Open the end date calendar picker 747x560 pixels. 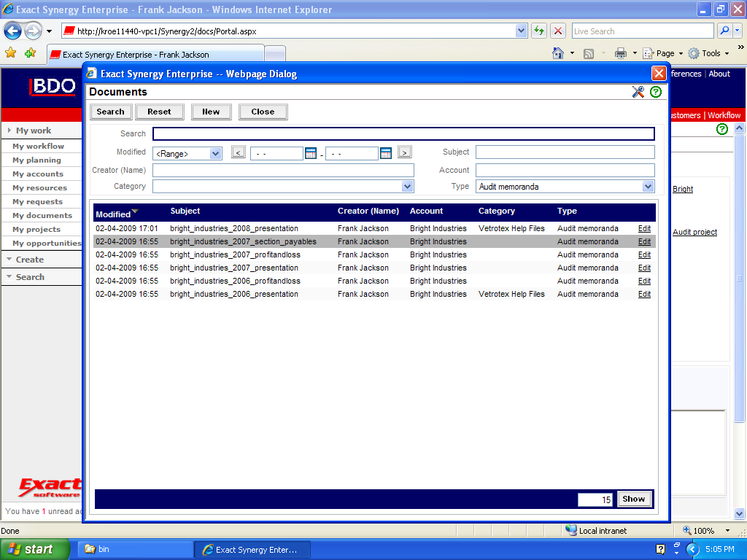tap(386, 153)
